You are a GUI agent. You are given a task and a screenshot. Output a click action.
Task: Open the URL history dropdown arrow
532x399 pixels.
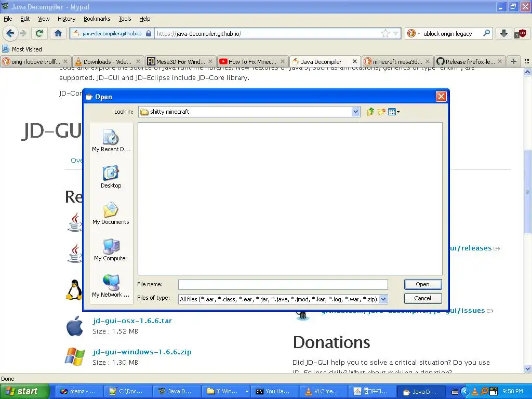click(x=395, y=33)
